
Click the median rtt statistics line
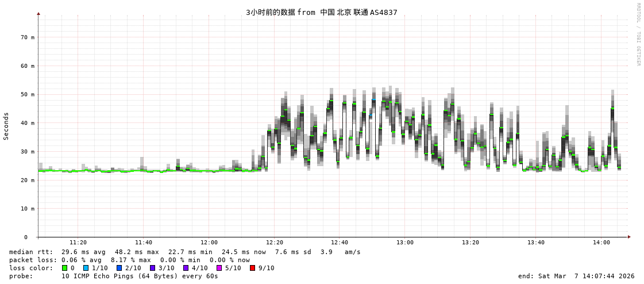(185, 252)
